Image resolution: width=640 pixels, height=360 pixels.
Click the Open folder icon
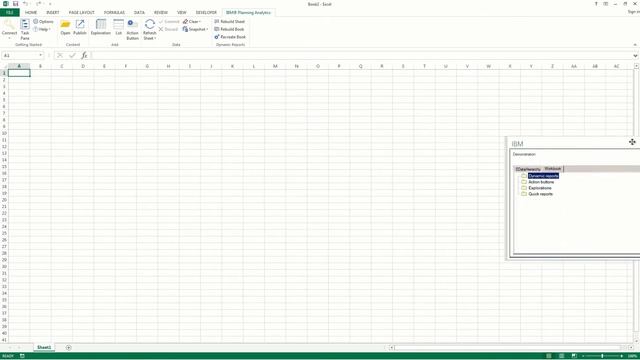click(65, 24)
